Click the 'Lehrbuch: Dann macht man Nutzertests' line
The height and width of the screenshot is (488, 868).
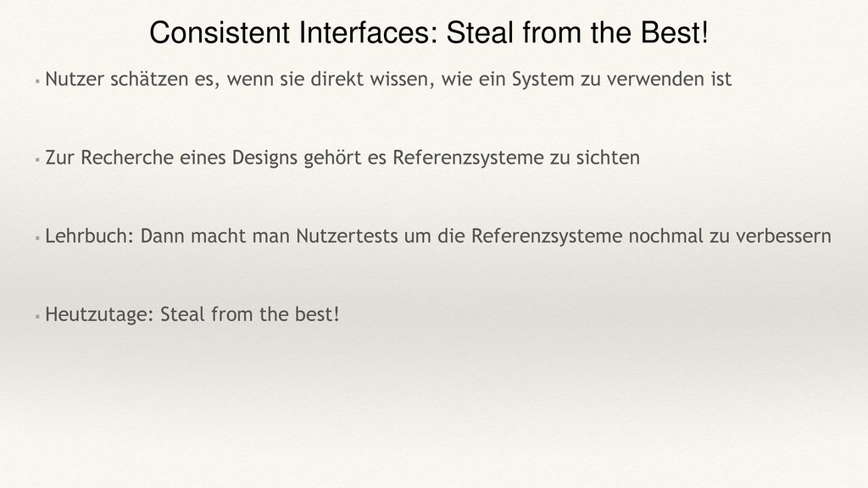(x=438, y=236)
